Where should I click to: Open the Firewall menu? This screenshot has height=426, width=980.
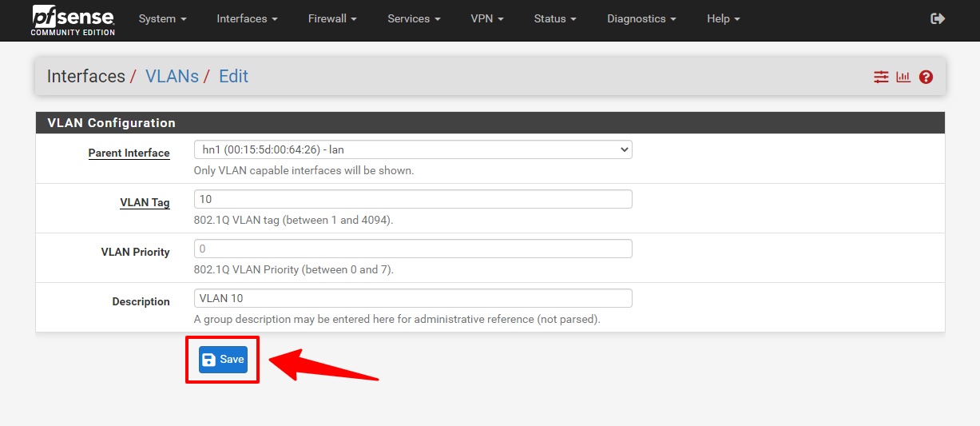(x=332, y=18)
